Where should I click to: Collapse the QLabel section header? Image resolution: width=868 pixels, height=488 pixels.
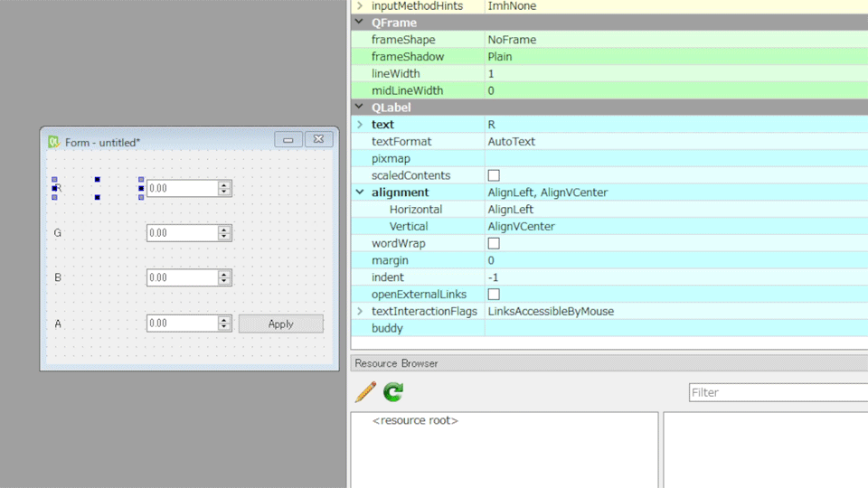coord(360,108)
